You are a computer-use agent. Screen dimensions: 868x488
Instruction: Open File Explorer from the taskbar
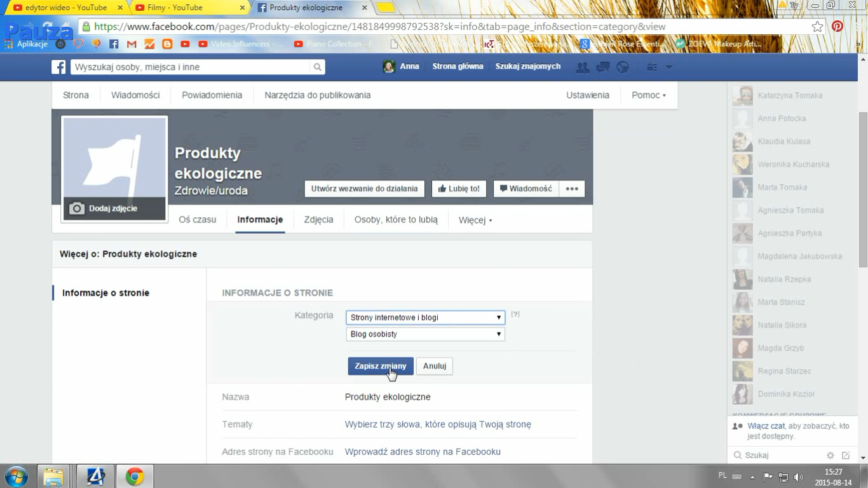tap(54, 476)
